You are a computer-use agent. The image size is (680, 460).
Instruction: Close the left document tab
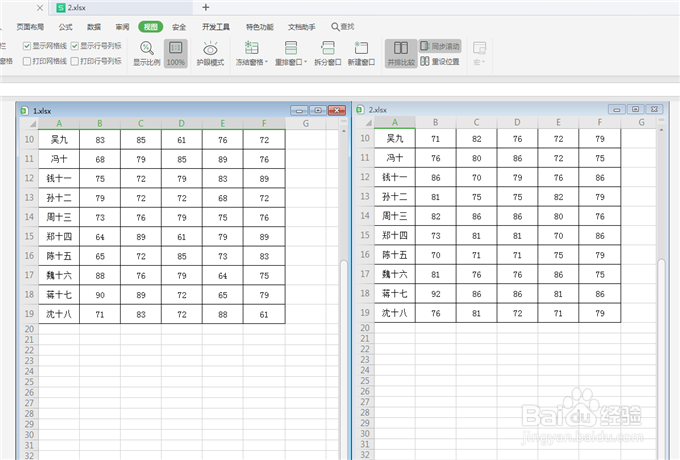[x=40, y=7]
